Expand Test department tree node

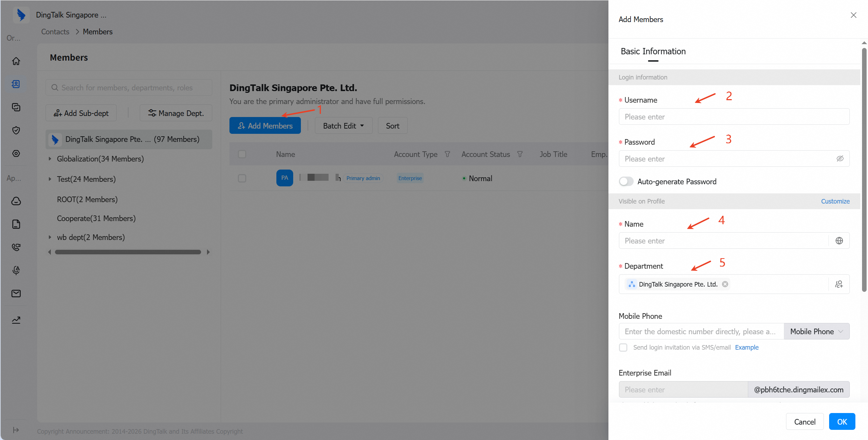tap(50, 179)
